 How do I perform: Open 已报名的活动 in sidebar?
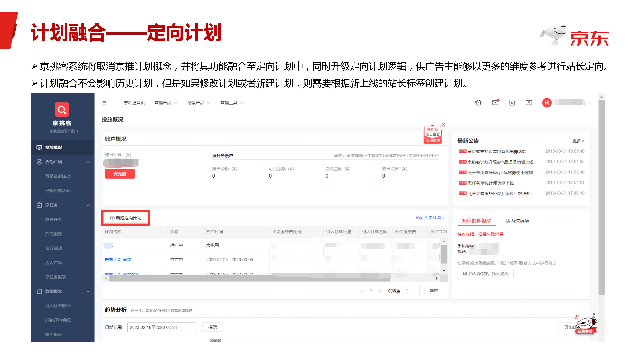[58, 191]
